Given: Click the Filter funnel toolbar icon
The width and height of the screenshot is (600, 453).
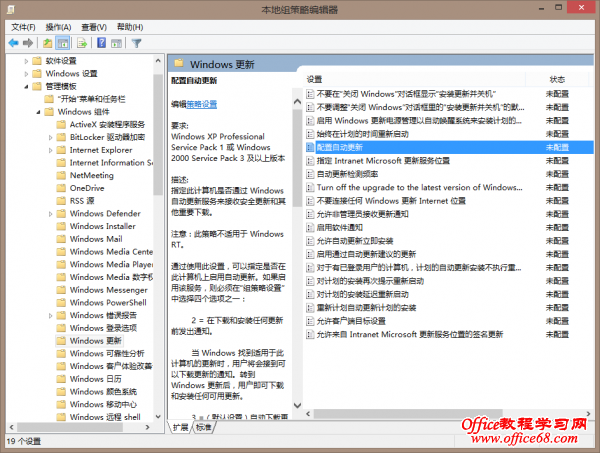Looking at the screenshot, I should pos(137,43).
